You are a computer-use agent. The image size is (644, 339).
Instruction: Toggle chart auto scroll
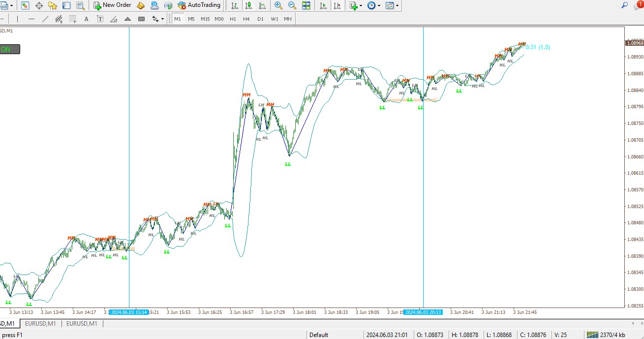[323, 5]
